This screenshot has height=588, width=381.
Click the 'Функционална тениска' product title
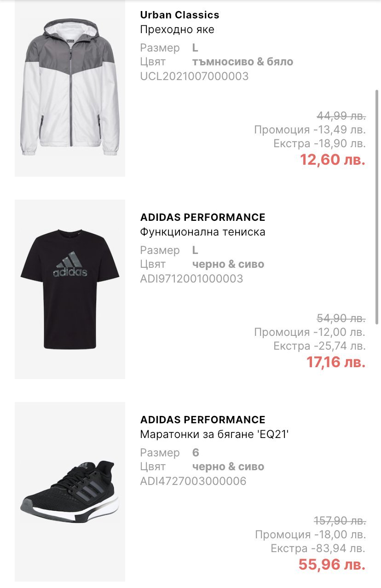pos(203,232)
